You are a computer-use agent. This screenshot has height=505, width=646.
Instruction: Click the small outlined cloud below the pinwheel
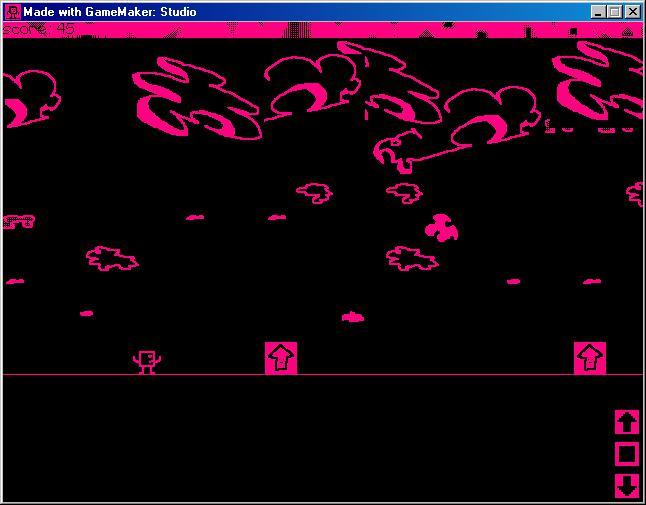[412, 258]
